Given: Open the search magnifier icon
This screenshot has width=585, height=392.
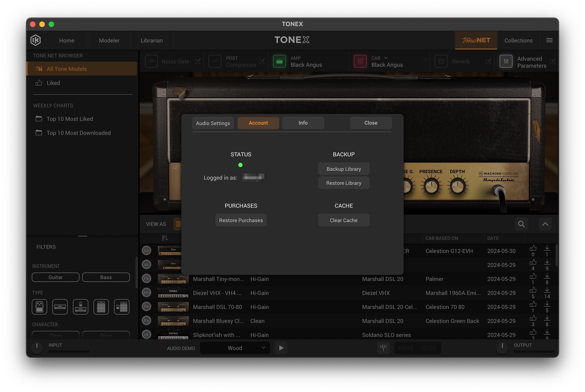Looking at the screenshot, I should (521, 224).
